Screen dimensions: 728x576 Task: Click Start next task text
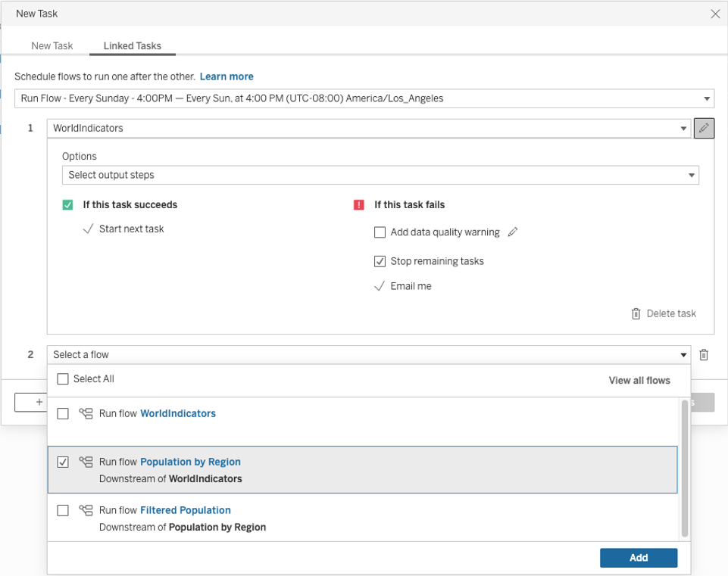[131, 229]
